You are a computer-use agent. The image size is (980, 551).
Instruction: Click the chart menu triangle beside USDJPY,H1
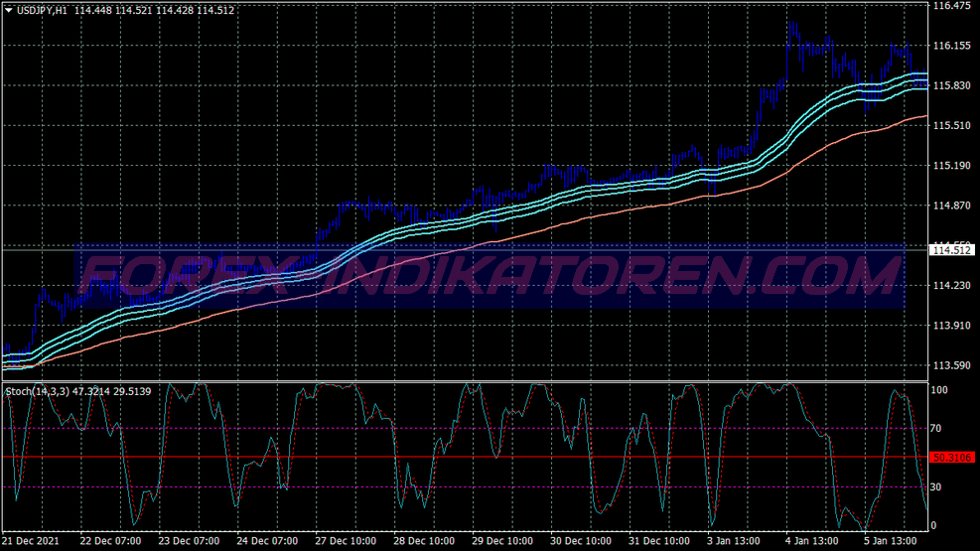(9, 11)
